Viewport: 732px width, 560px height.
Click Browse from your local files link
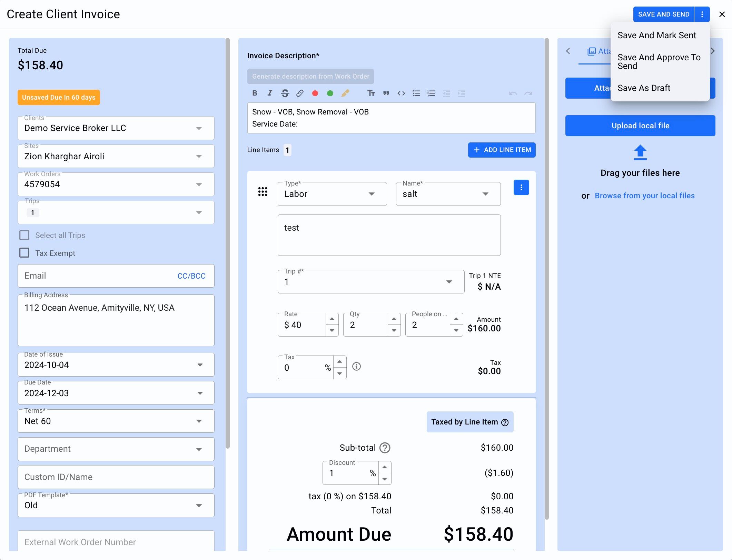[644, 196]
